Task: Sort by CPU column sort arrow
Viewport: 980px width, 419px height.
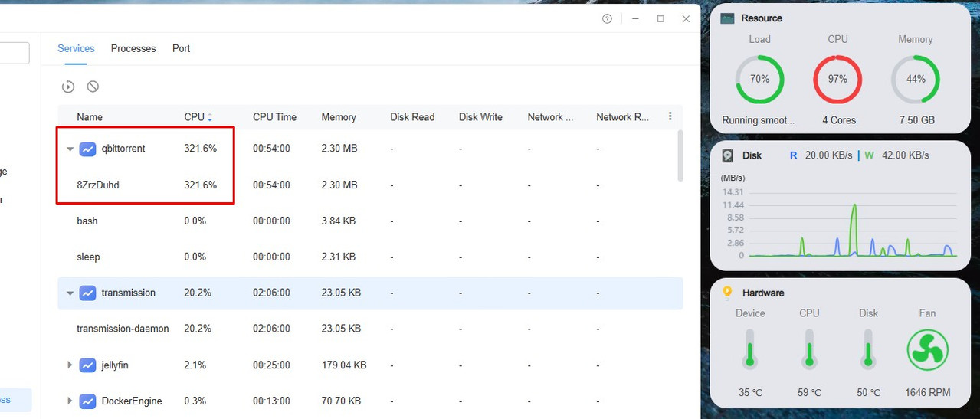Action: [210, 117]
